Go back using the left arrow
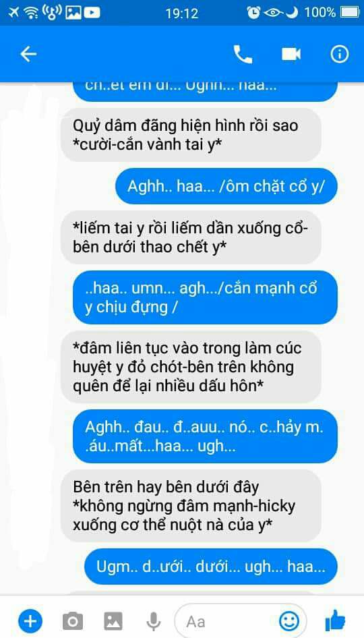The height and width of the screenshot is (638, 364). (x=28, y=54)
